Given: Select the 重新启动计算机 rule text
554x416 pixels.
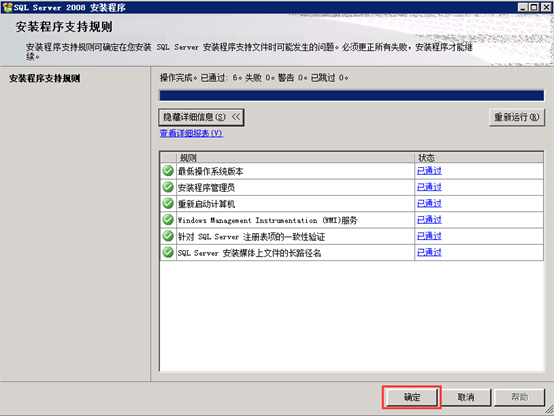Looking at the screenshot, I should pyautogui.click(x=206, y=204).
